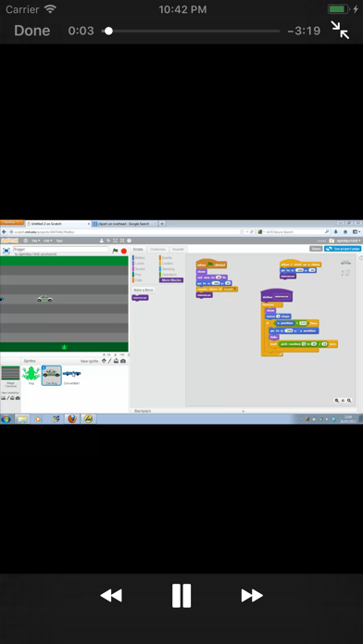The image size is (363, 644).
Task: Switch to the Google Search browser tab
Action: point(125,224)
